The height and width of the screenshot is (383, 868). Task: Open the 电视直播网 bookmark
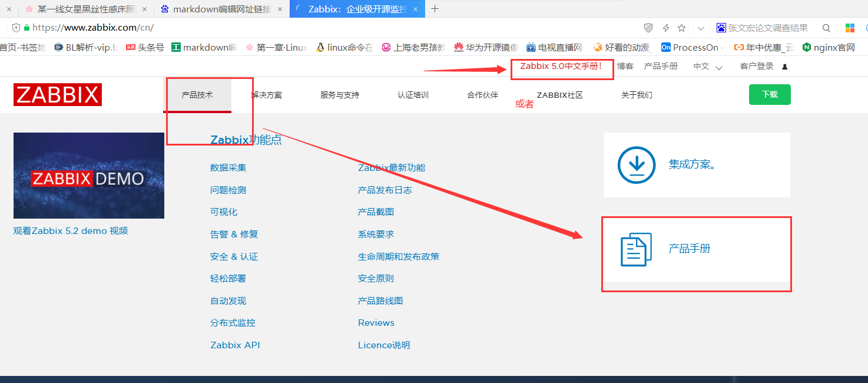pyautogui.click(x=555, y=47)
